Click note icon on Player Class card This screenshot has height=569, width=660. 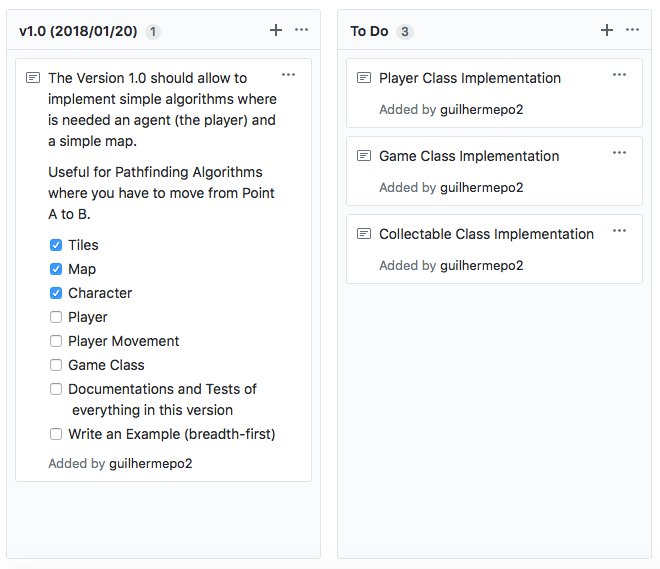click(364, 78)
